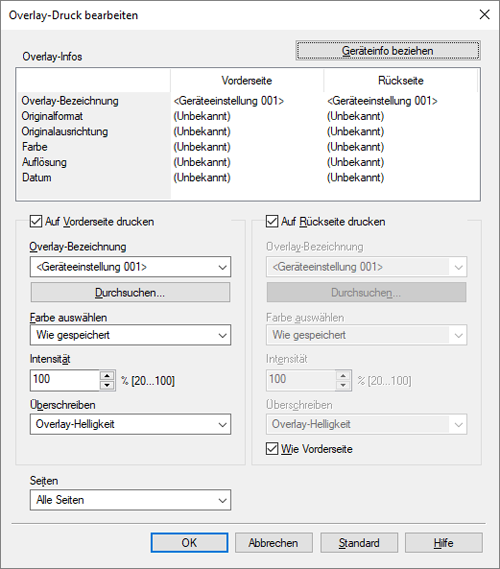This screenshot has height=569, width=500.
Task: Select the Originalformat row label
Action: pyautogui.click(x=52, y=116)
